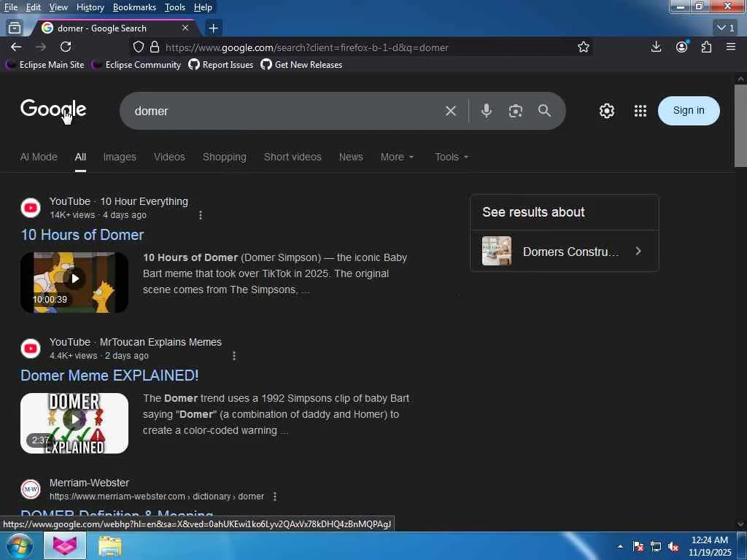Open the 10 Hours of Domer link
Screen dimensions: 747x560
pos(82,235)
